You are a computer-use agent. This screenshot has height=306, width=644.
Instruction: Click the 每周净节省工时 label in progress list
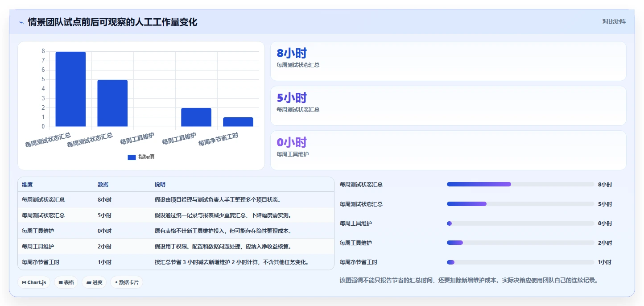click(x=359, y=262)
